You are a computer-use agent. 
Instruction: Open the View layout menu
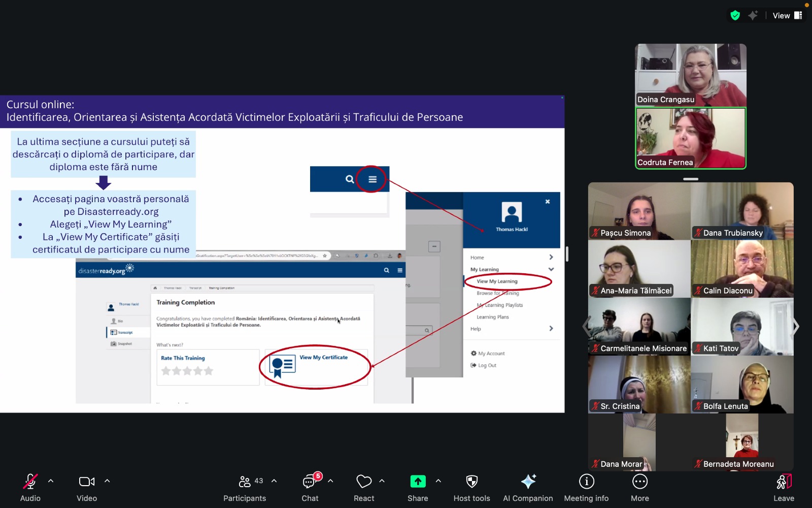click(787, 16)
